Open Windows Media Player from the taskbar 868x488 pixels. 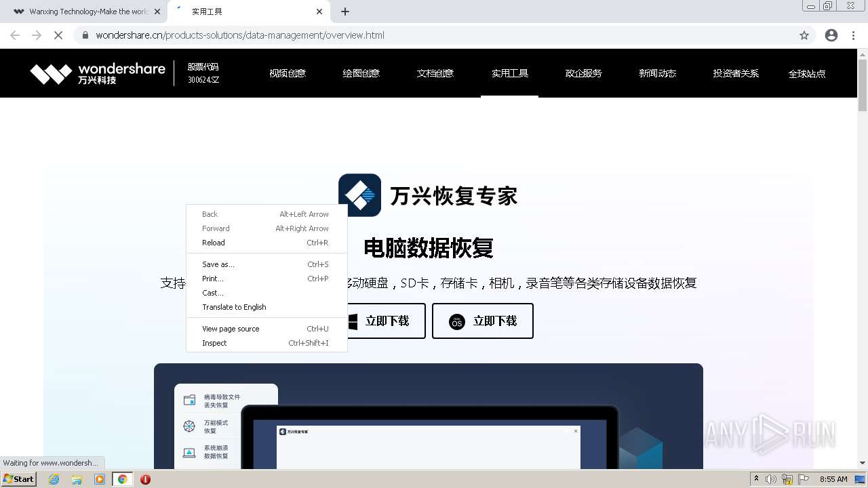pyautogui.click(x=100, y=479)
